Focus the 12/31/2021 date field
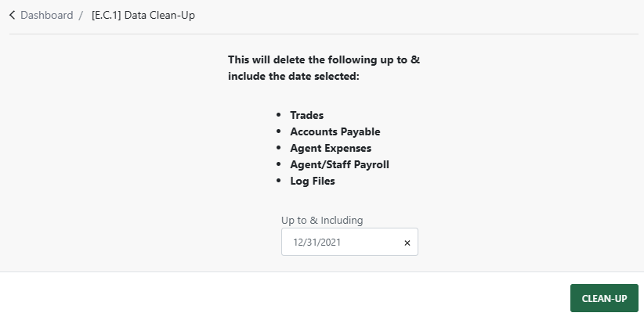 pos(341,243)
